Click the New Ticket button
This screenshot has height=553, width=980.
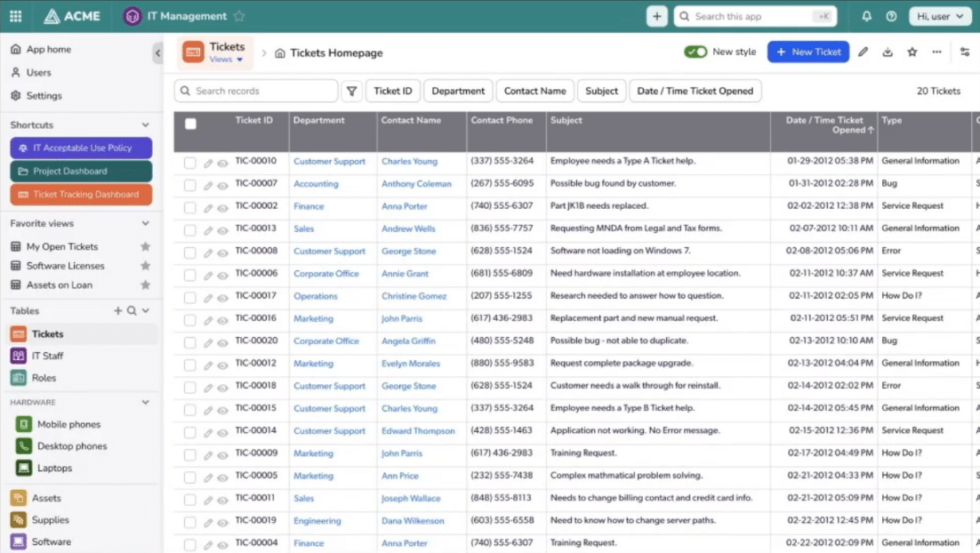click(x=808, y=52)
